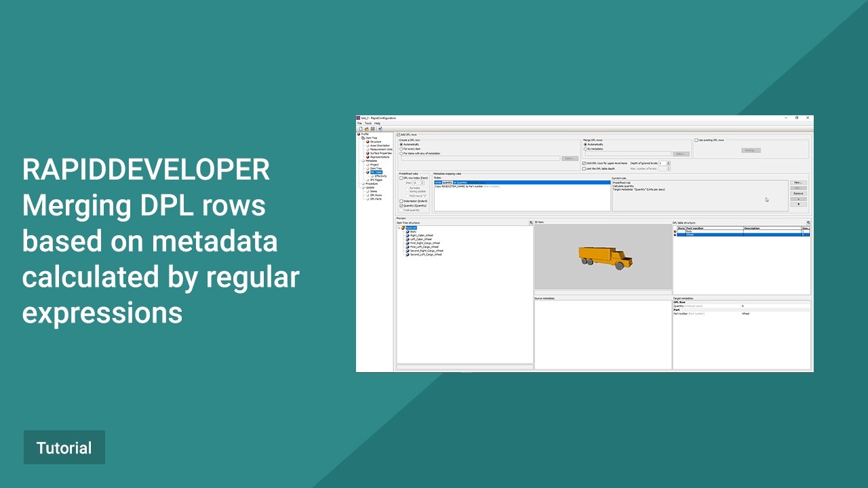Viewport: 868px width, 488px height.
Task: Select Second_Left_Cargo_Wheel in Item Tree structure
Action: pyautogui.click(x=426, y=254)
